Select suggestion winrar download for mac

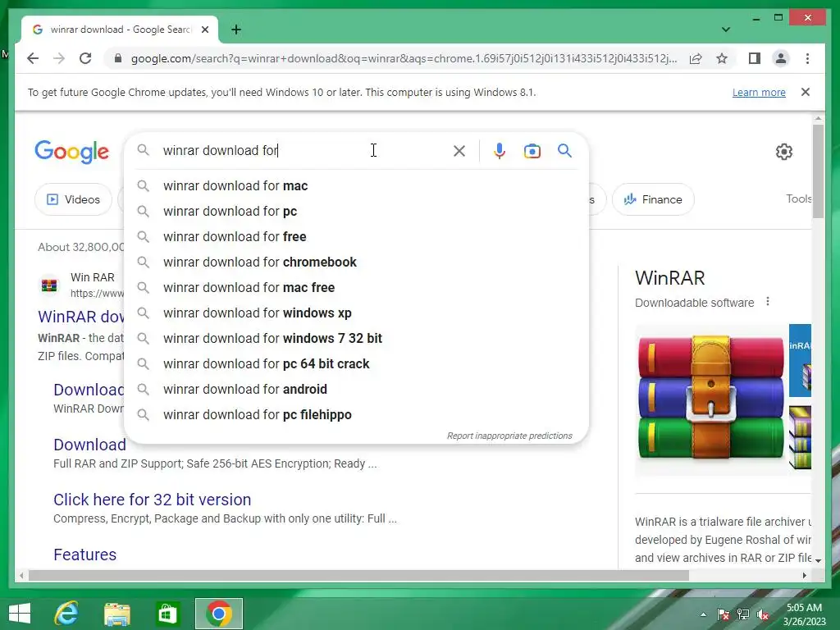tap(356, 186)
